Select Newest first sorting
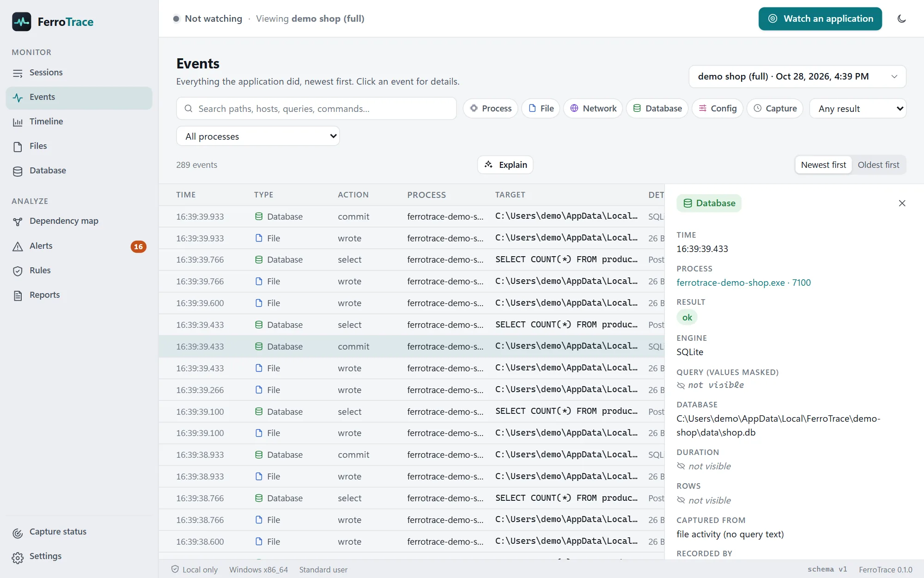The width and height of the screenshot is (924, 578). point(823,165)
